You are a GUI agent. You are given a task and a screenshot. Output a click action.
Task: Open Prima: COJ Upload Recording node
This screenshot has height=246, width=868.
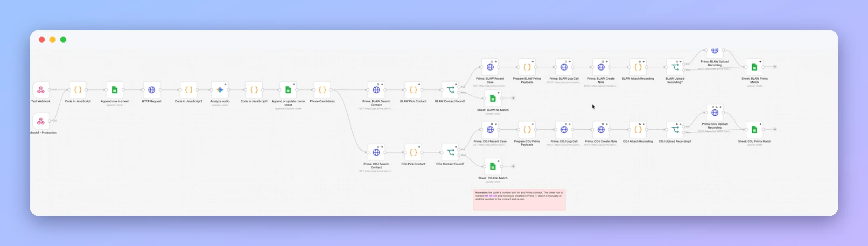715,113
